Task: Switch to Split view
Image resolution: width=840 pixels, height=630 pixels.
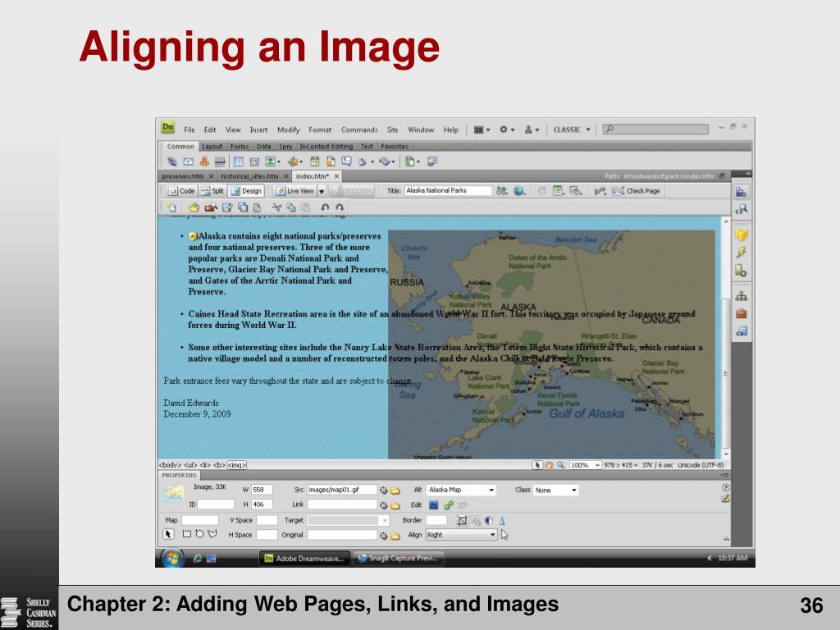Action: (x=212, y=190)
